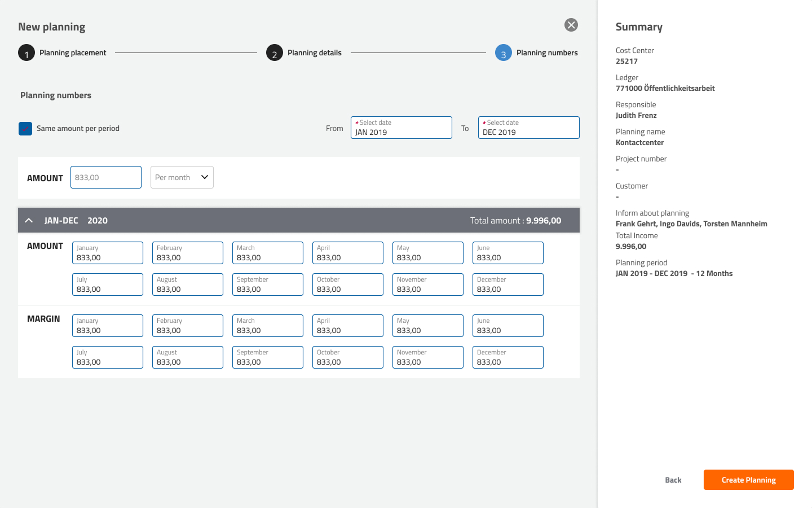Click step 1 Planning placement circle
Screen dimensions: 812x508
point(27,53)
